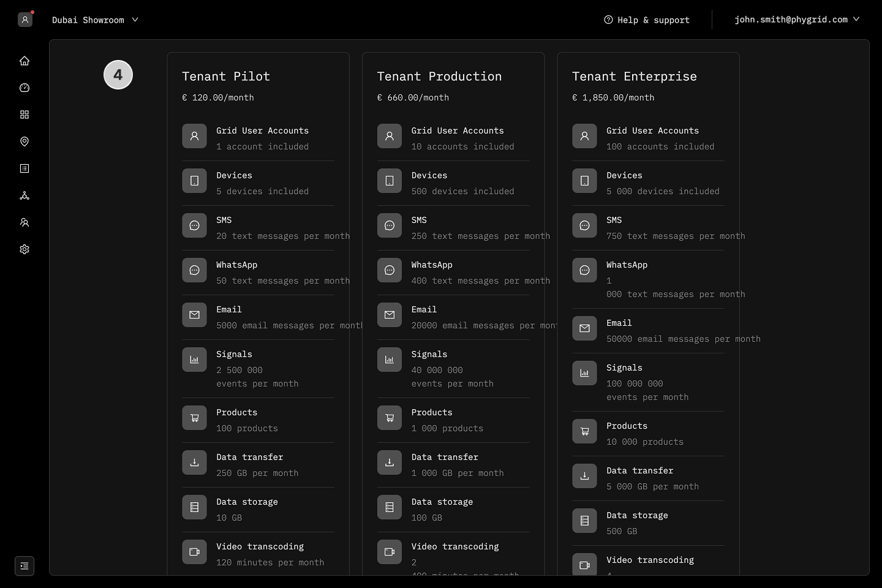This screenshot has width=882, height=588.
Task: Open the users icon in sidebar
Action: click(24, 222)
